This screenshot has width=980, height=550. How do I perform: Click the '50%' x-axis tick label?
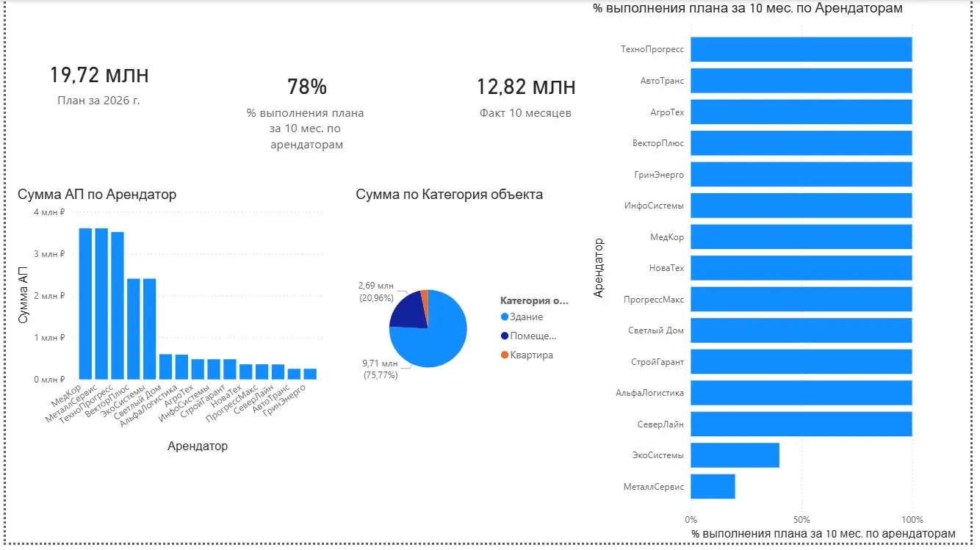click(x=801, y=518)
